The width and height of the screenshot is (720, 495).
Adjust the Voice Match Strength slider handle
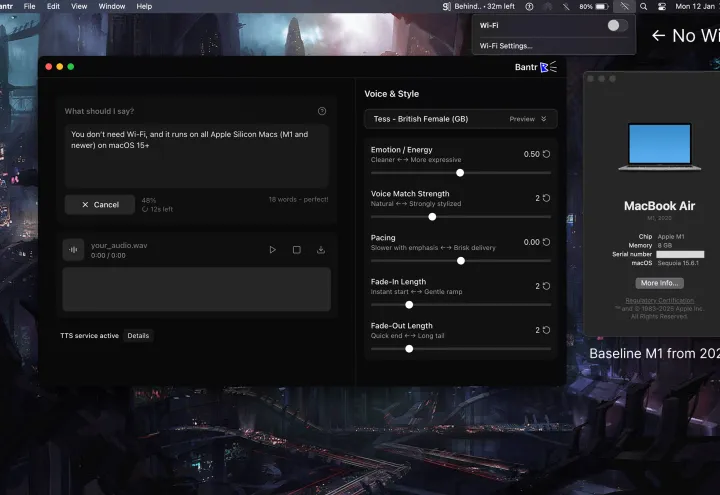[x=432, y=217]
